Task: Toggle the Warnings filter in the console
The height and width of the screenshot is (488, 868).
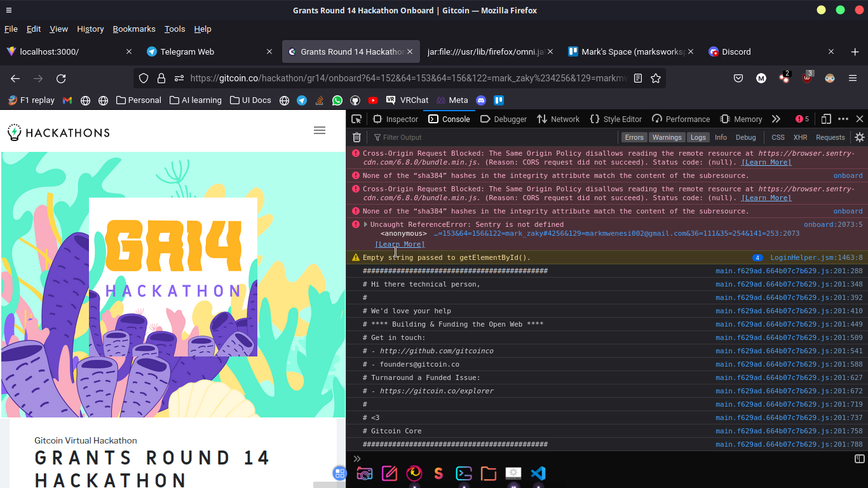Action: click(x=667, y=137)
